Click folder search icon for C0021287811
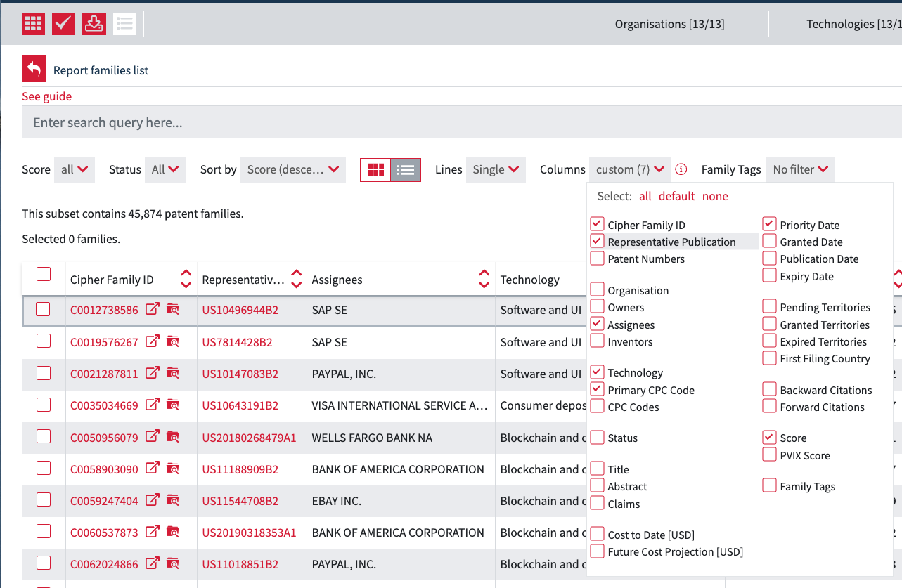This screenshot has height=588, width=902. (173, 373)
